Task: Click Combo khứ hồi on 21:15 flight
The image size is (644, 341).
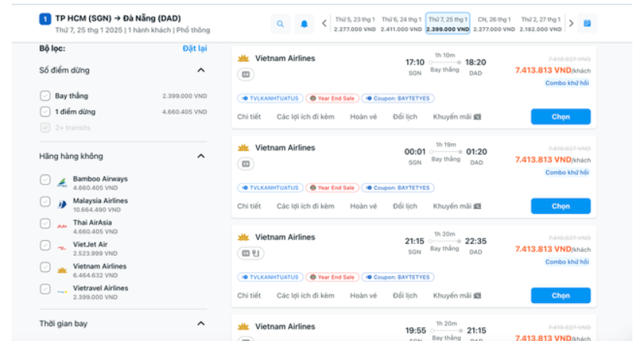Action: click(x=566, y=262)
